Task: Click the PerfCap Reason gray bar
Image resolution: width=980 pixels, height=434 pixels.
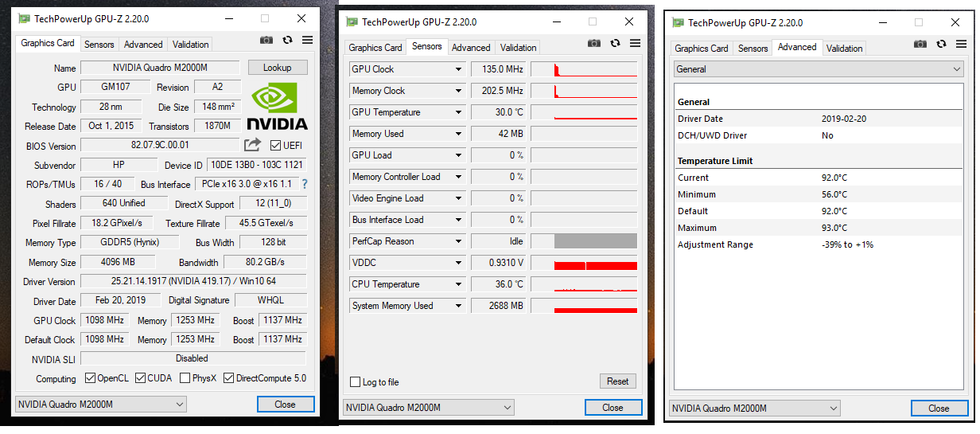Action: click(x=596, y=241)
